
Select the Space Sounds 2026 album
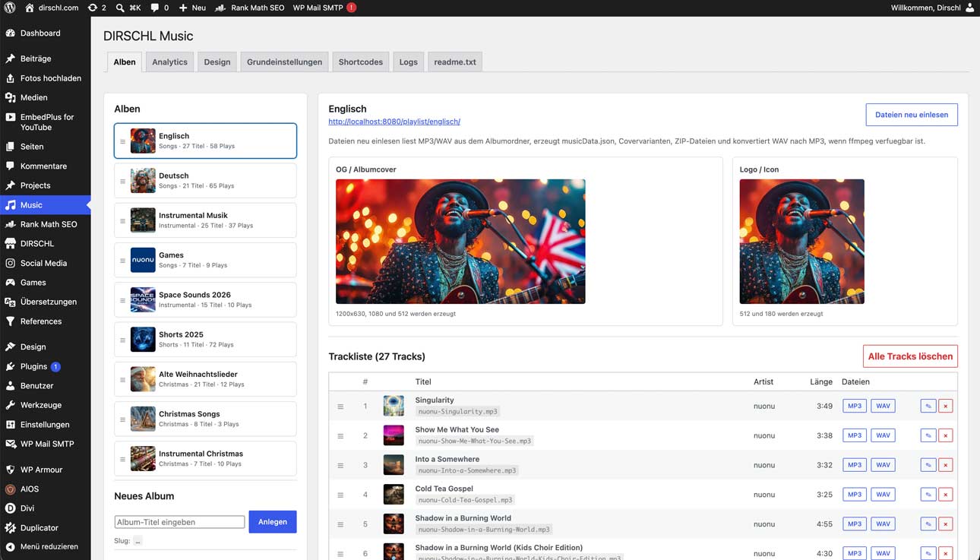click(x=205, y=299)
